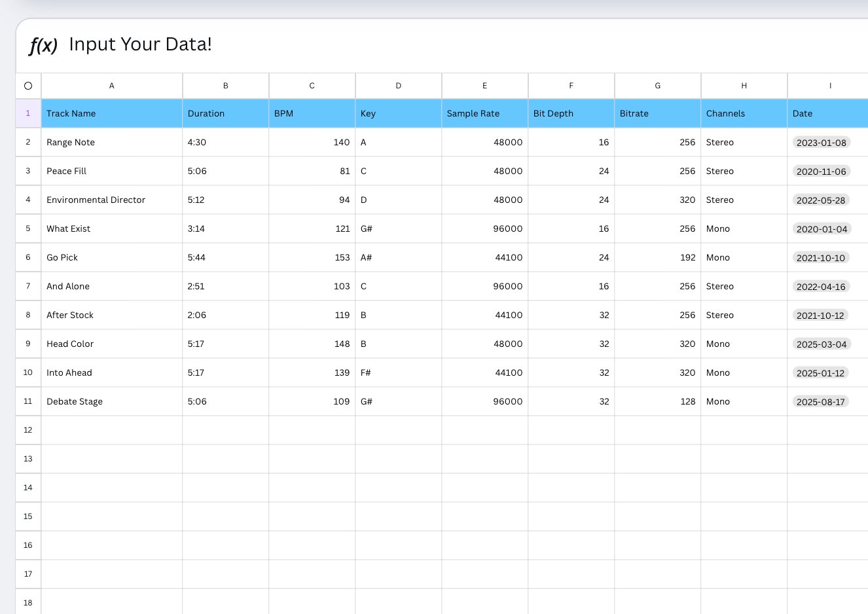This screenshot has width=868, height=614.
Task: Click the Channels header cell
Action: pos(744,113)
